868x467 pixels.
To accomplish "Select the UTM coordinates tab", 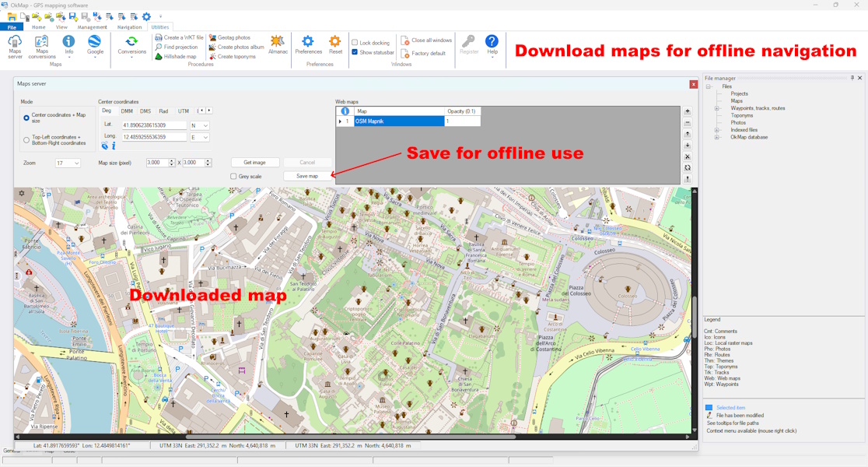I will 184,111.
